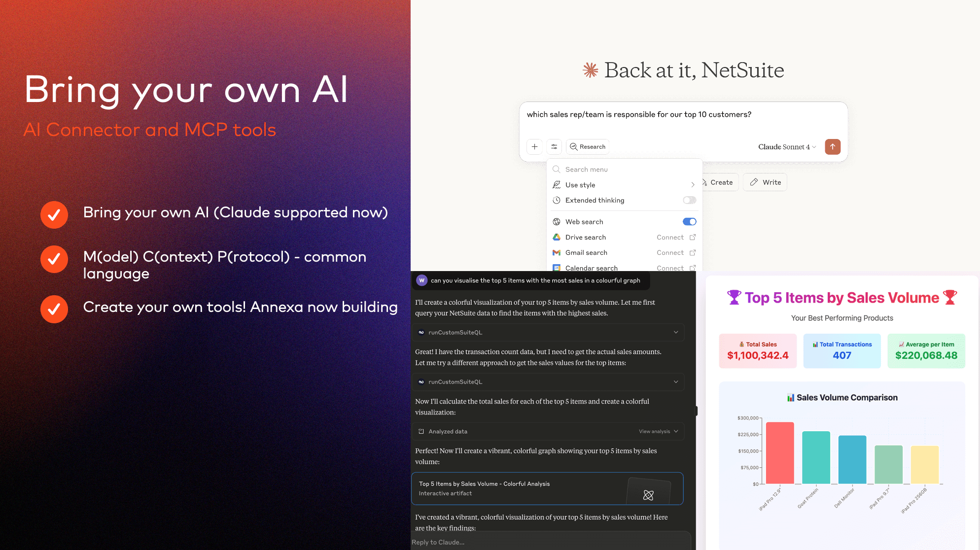Click the Total Transactions stat card
980x550 pixels.
point(842,351)
